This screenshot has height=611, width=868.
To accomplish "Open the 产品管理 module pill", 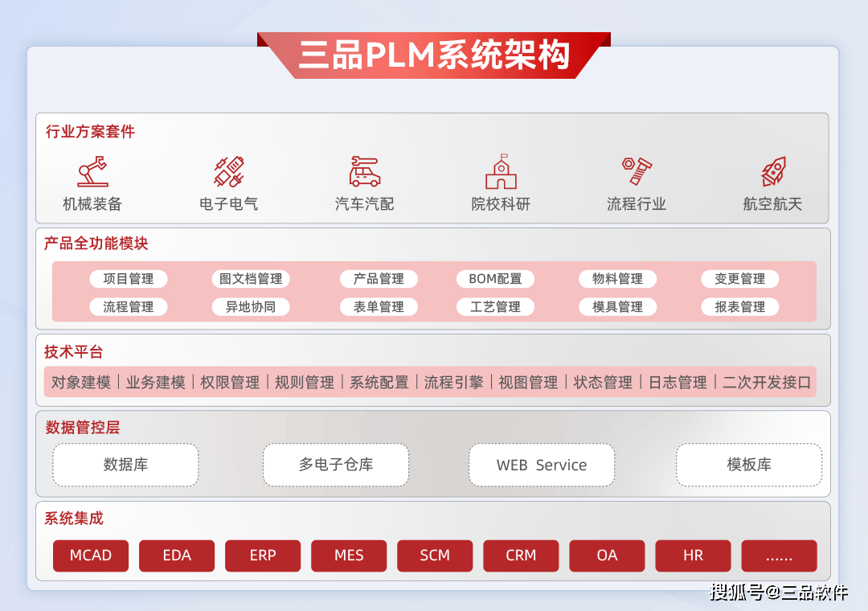I will point(379,279).
